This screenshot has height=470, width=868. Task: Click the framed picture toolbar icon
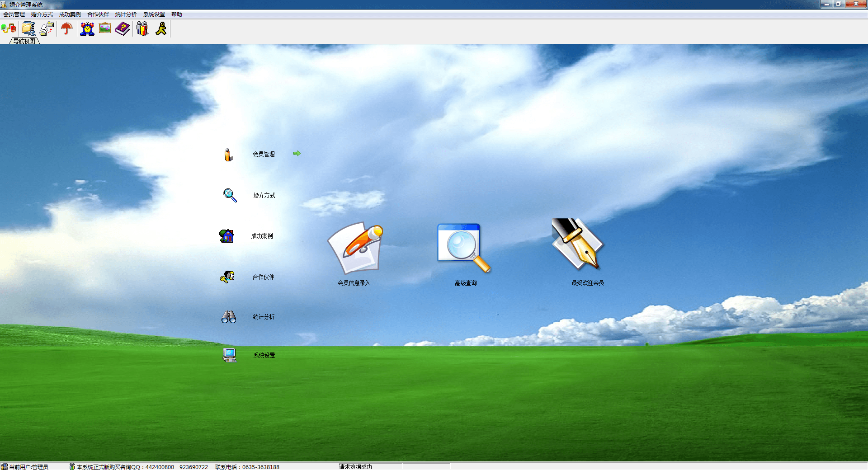tap(105, 28)
